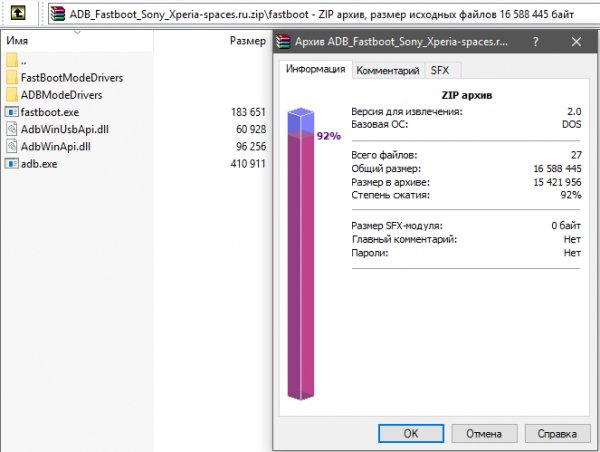Select the FastBootModeDrivers folder name
600x452 pixels.
click(x=72, y=78)
